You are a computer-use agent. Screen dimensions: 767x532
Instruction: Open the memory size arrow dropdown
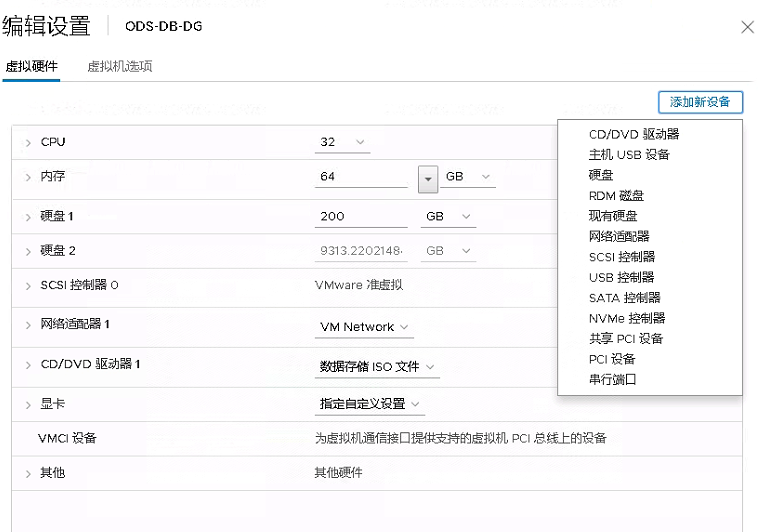pos(428,177)
